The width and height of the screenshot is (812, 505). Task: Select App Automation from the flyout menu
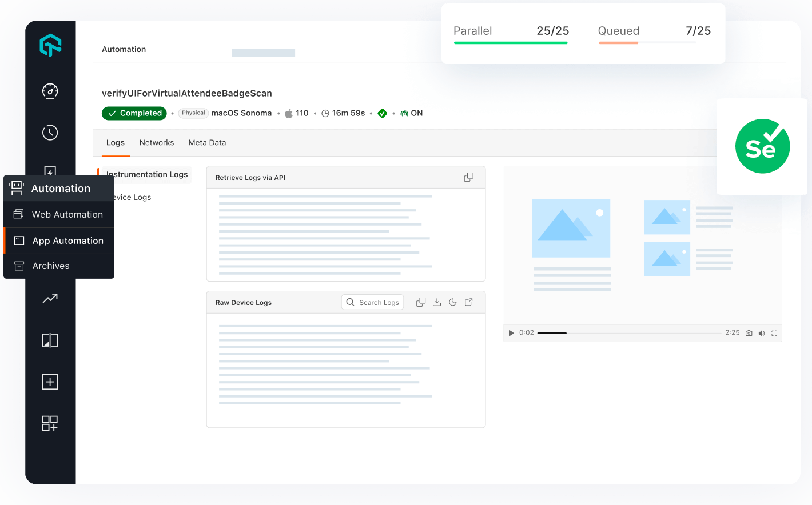point(67,240)
